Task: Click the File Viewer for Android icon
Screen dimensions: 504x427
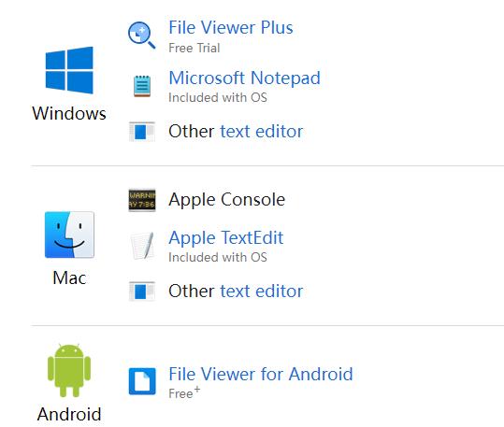Action: point(142,381)
